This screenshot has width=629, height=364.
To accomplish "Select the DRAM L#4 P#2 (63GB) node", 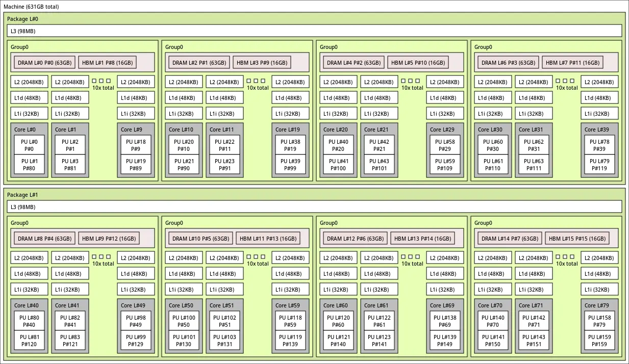I will click(354, 63).
